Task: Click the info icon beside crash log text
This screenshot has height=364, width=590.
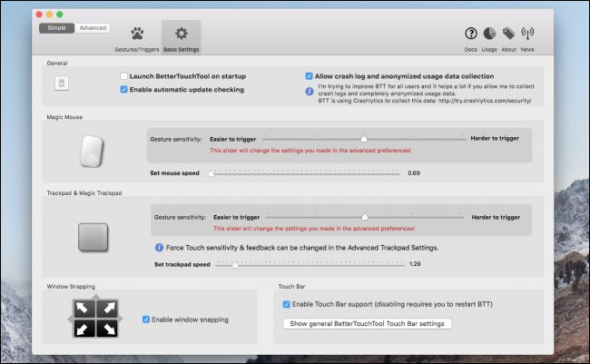Action: [x=310, y=91]
